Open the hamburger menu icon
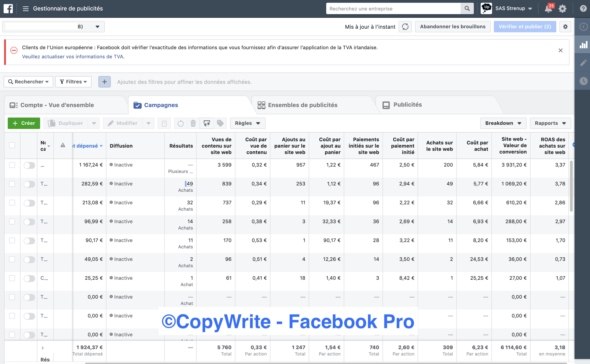Image resolution: width=590 pixels, height=364 pixels. (x=26, y=9)
